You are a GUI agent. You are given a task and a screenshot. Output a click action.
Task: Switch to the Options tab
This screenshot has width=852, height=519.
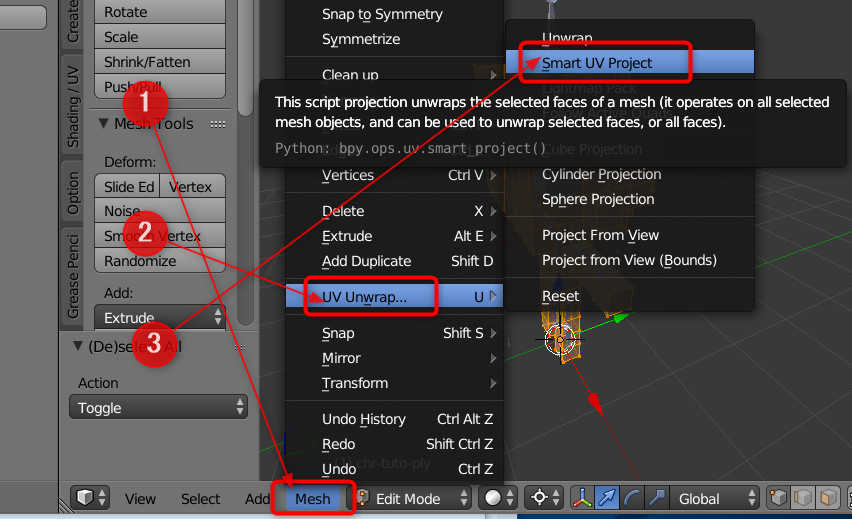pyautogui.click(x=72, y=192)
